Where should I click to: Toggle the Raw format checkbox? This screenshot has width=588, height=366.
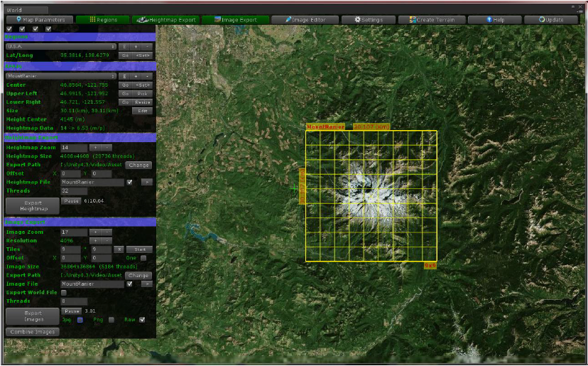142,320
